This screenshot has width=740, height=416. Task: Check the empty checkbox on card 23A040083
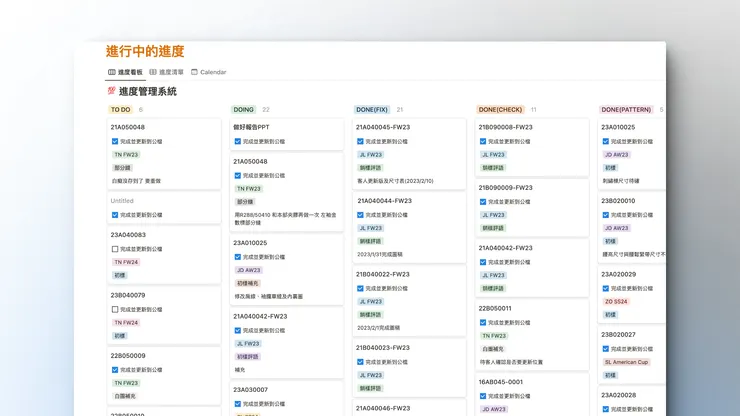coord(115,249)
